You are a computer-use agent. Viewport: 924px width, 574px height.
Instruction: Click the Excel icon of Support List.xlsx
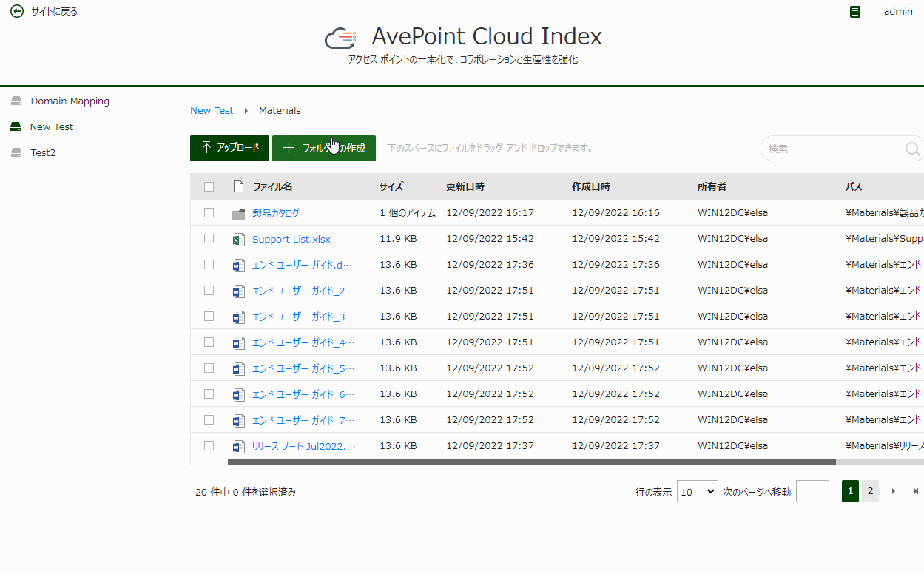click(x=238, y=240)
